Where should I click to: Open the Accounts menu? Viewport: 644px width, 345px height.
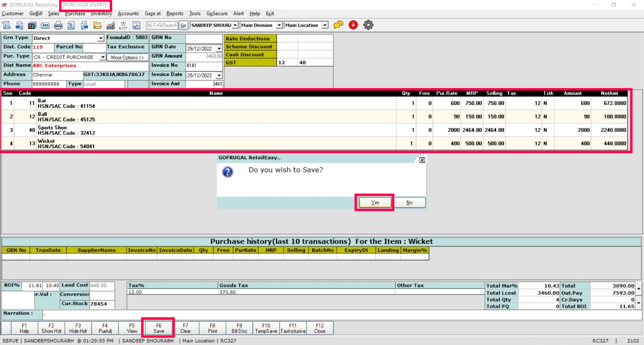tap(128, 14)
